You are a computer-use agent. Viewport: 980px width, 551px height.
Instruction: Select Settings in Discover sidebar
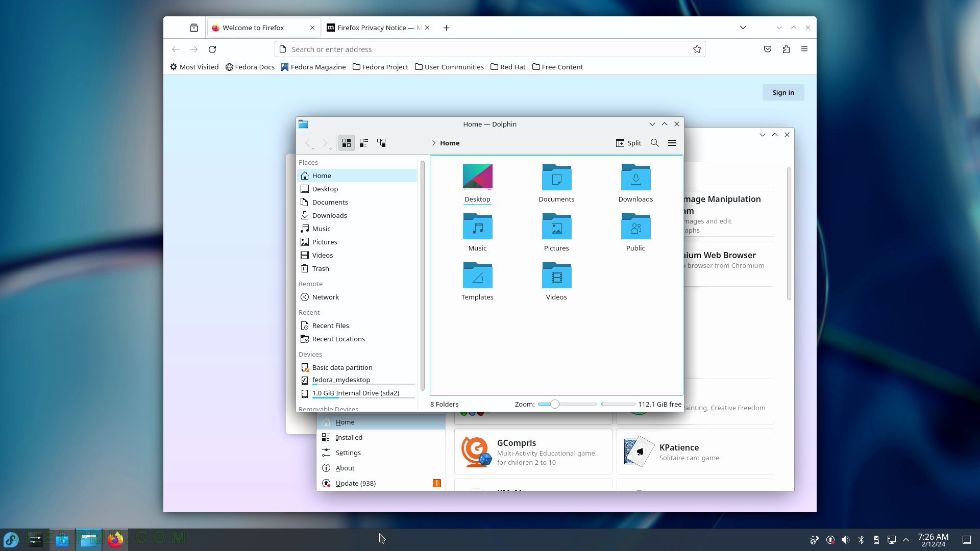[380, 453]
